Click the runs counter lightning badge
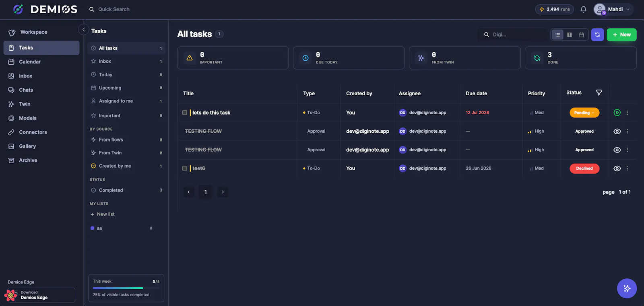644x306 pixels. click(x=554, y=9)
